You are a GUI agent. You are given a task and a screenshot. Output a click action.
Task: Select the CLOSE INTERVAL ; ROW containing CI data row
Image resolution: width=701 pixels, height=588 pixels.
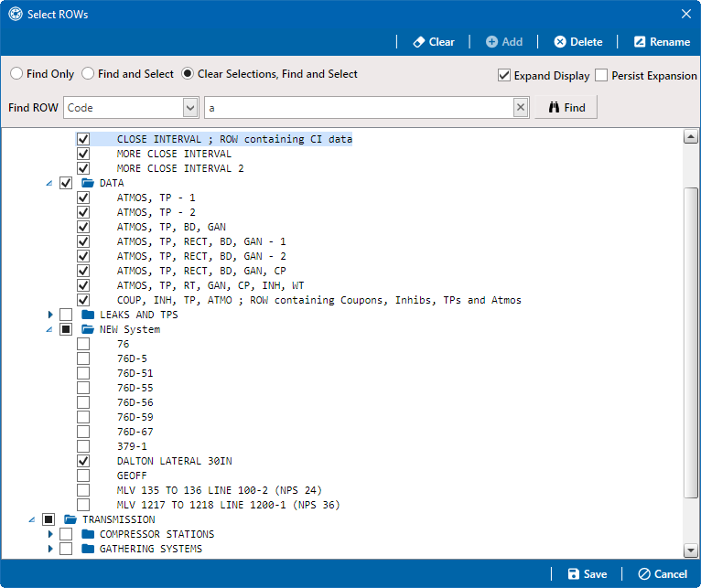coord(234,139)
